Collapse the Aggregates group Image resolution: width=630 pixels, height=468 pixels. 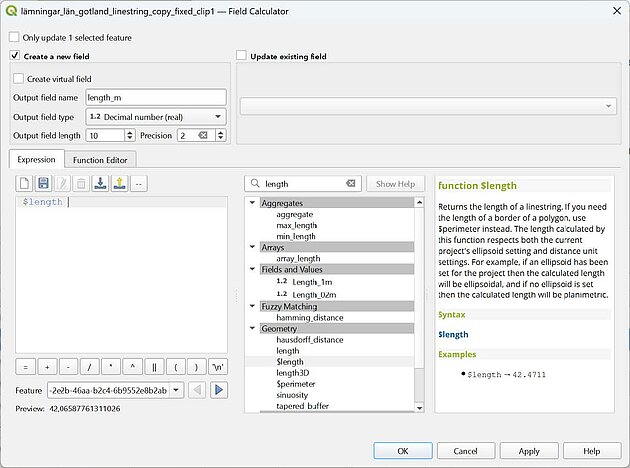point(252,203)
